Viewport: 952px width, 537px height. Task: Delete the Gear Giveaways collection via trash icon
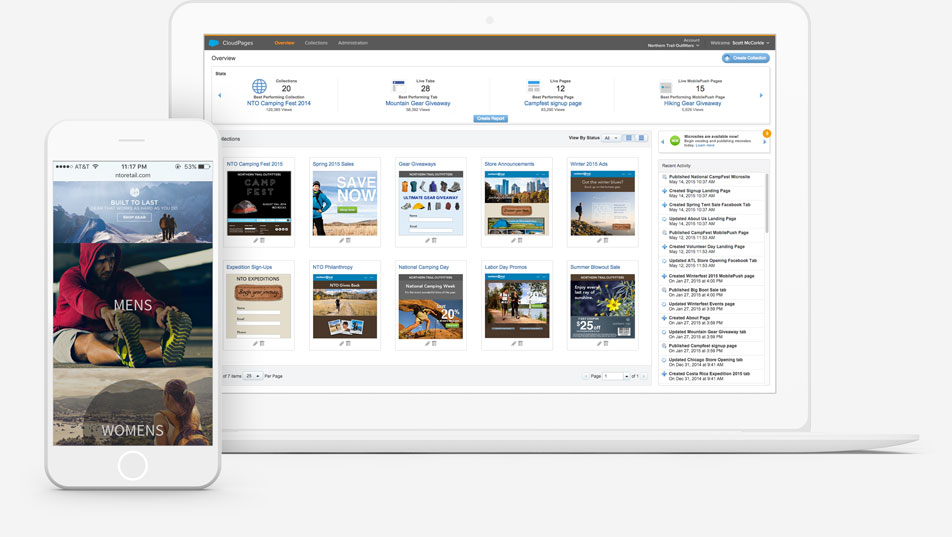pyautogui.click(x=434, y=240)
